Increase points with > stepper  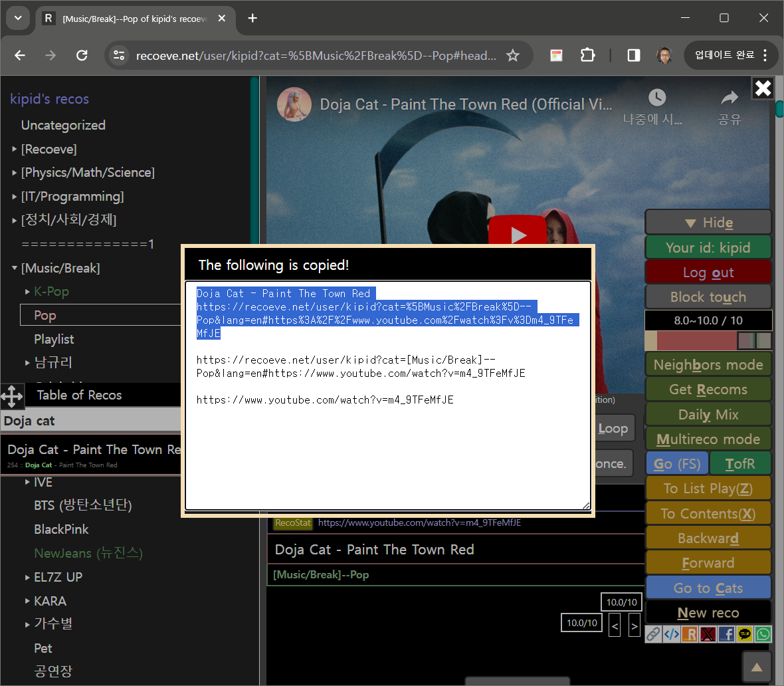coord(634,626)
